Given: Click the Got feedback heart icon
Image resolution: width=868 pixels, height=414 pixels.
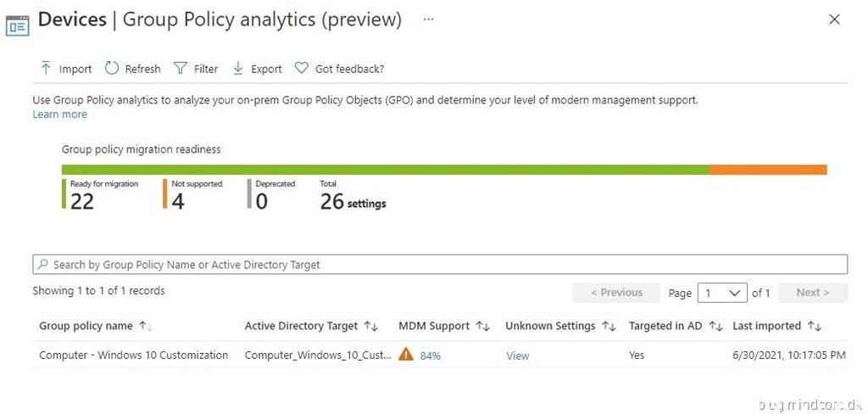Looking at the screenshot, I should pos(301,69).
